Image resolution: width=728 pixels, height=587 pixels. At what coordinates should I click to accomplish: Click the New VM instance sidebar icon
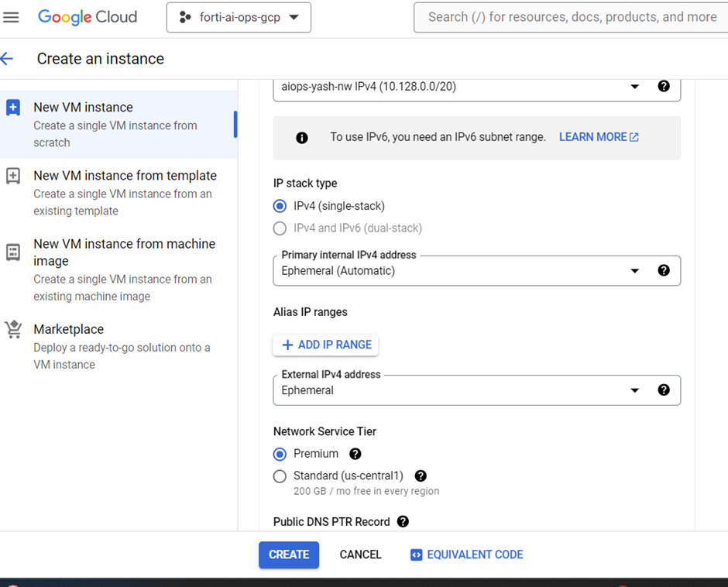(13, 107)
